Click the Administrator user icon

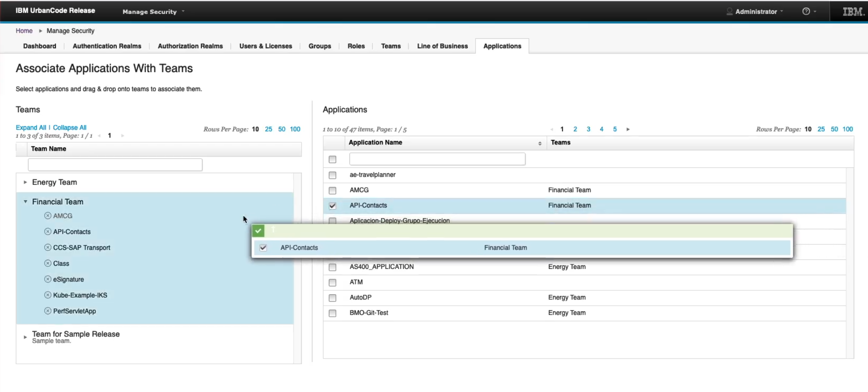[x=729, y=12]
